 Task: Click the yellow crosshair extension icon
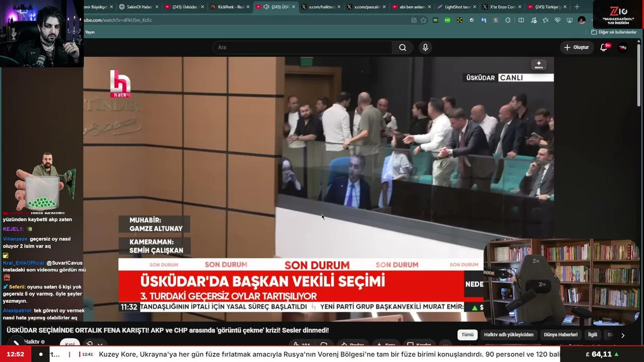point(459,20)
